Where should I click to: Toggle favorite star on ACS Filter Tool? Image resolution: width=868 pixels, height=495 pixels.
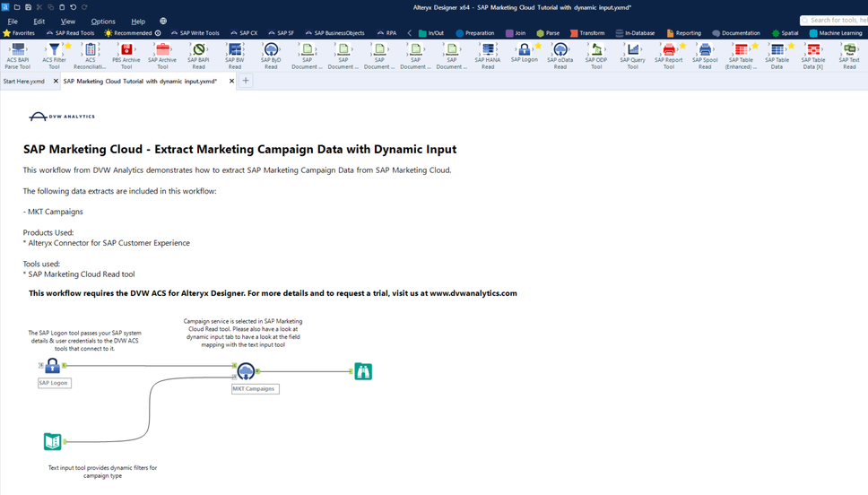(x=67, y=46)
